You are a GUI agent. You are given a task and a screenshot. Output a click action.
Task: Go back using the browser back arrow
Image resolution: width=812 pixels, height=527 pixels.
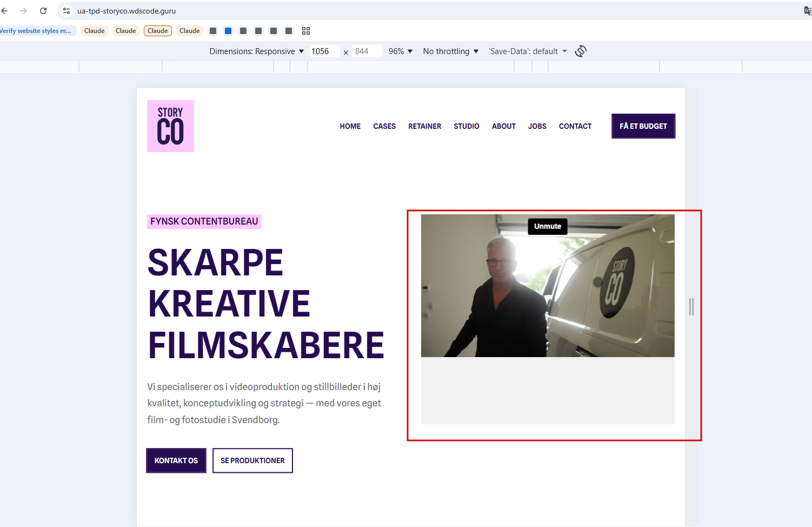pyautogui.click(x=5, y=11)
